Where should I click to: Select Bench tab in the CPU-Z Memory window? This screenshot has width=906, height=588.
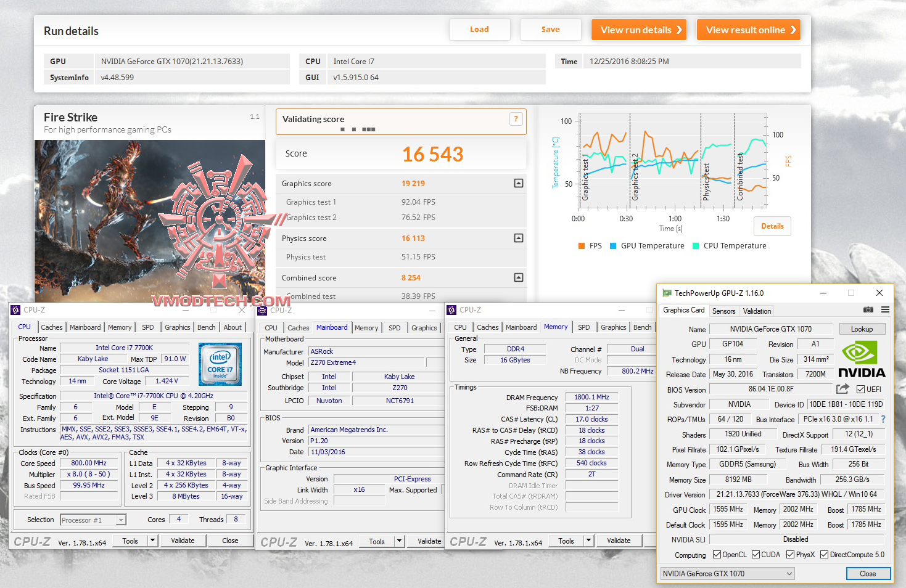(642, 327)
